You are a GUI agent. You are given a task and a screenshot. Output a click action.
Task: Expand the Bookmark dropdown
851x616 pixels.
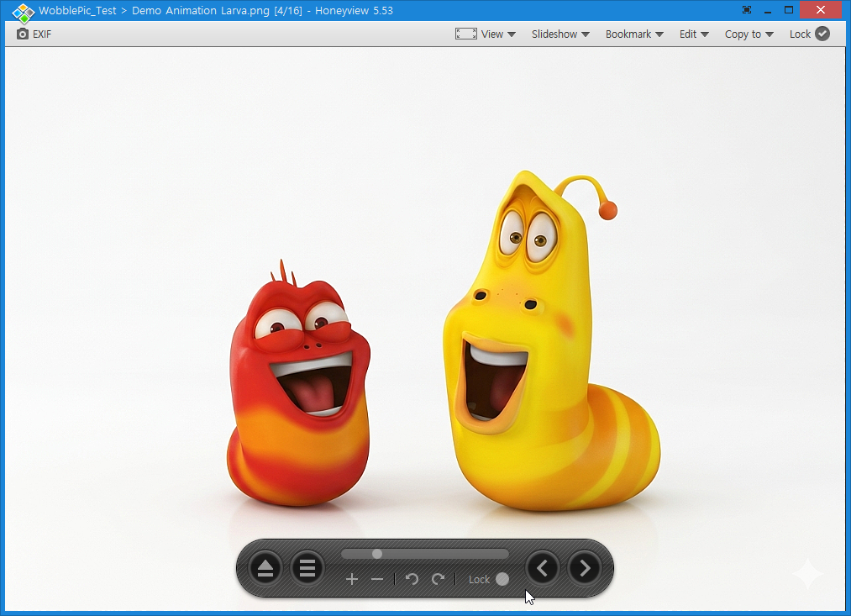(x=634, y=34)
